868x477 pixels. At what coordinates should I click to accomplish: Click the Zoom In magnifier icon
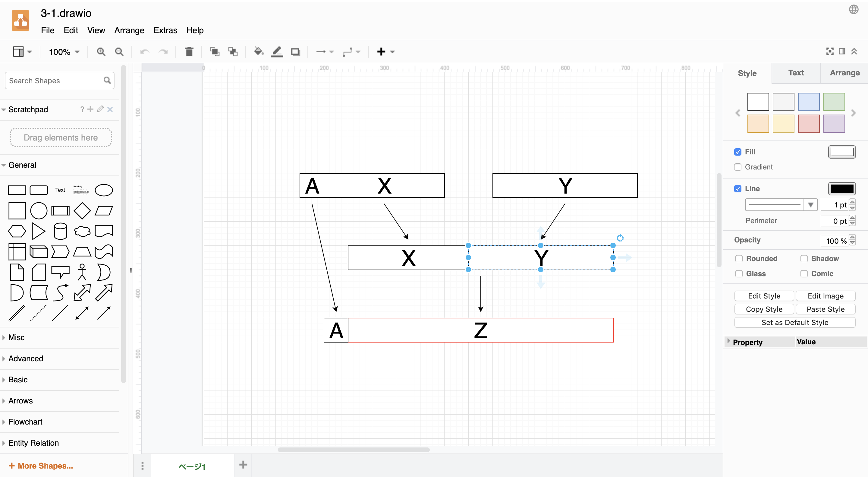[x=101, y=52]
